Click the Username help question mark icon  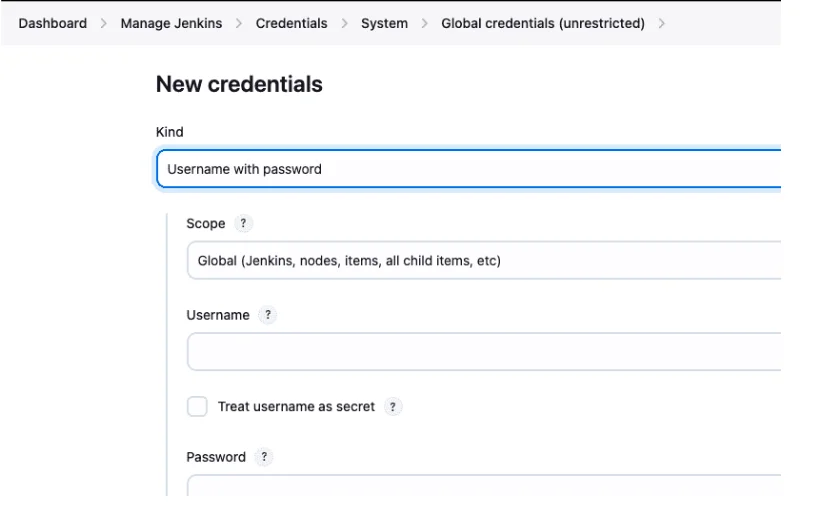click(x=267, y=314)
